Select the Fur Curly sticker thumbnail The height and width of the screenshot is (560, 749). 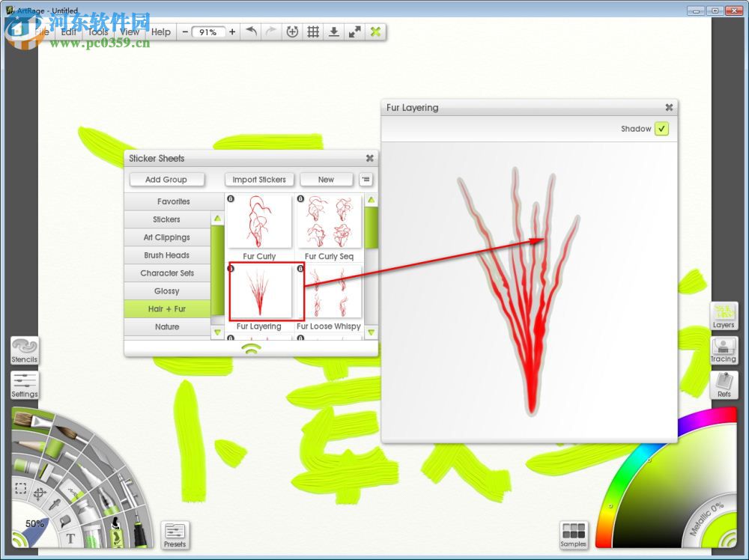[x=259, y=223]
